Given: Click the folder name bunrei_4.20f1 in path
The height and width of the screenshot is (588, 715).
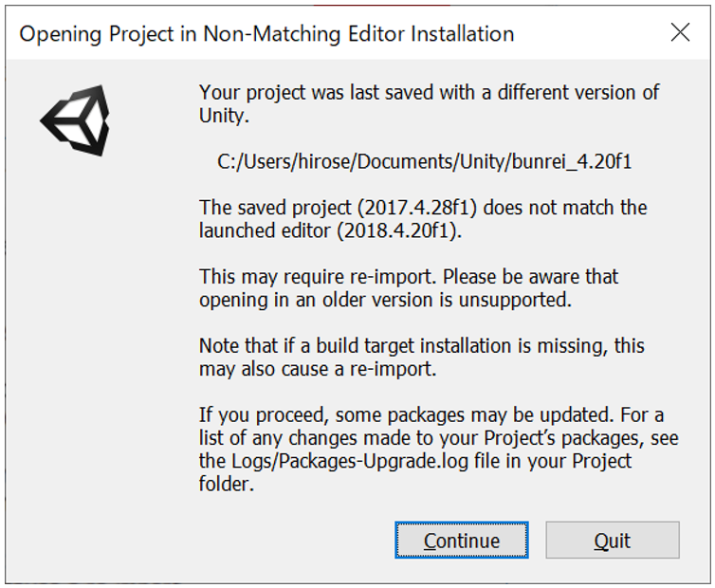Looking at the screenshot, I should point(573,161).
